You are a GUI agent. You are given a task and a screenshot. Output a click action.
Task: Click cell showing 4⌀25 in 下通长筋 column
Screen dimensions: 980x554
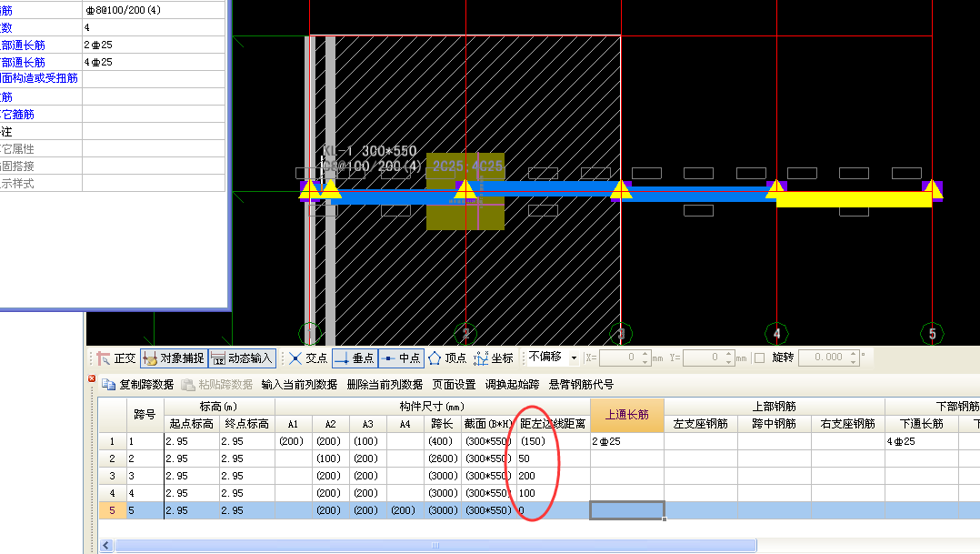click(922, 441)
